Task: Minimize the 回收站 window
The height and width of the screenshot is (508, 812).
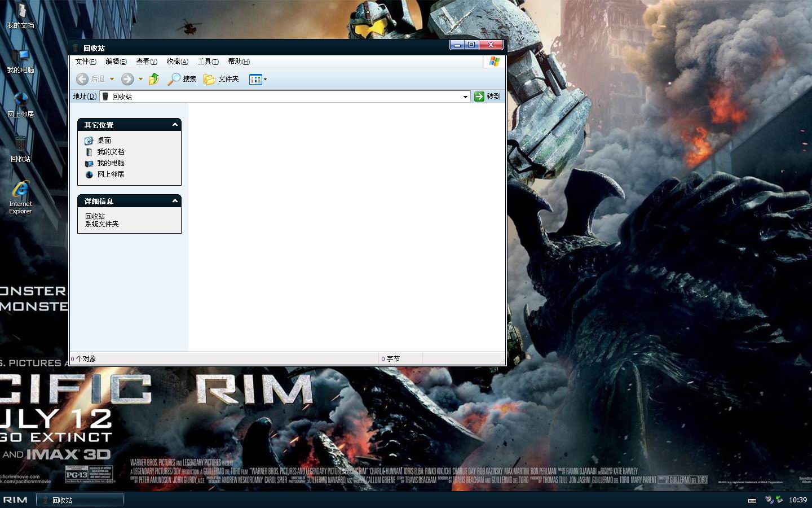Action: (457, 45)
